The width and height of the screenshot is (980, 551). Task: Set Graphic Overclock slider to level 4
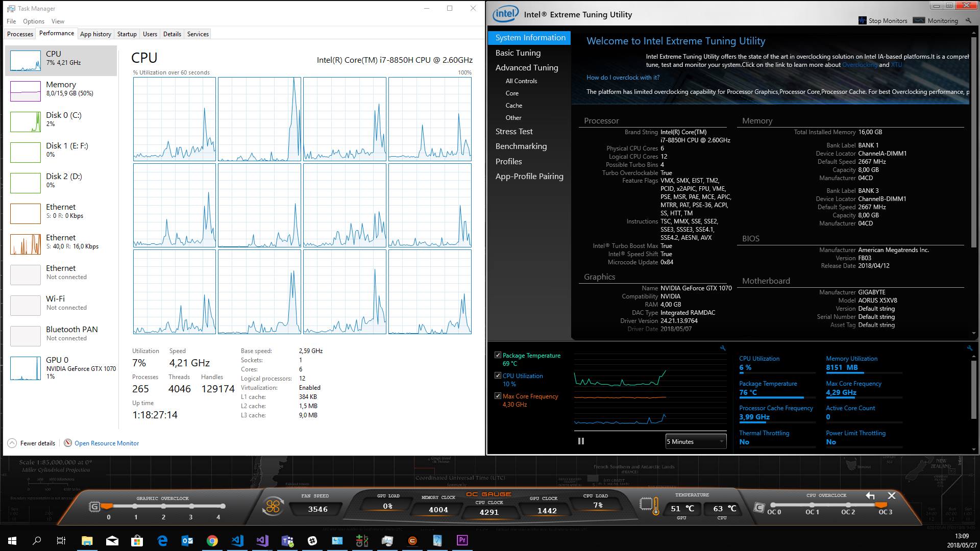(223, 506)
